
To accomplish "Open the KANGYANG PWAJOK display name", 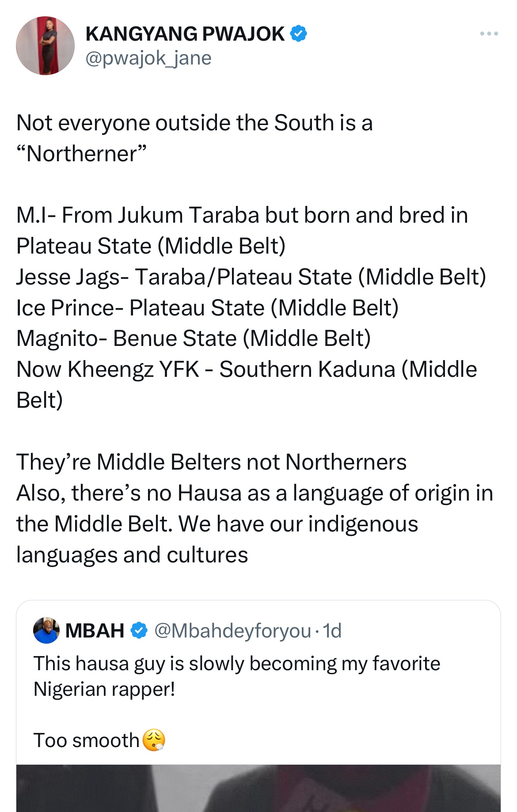I will pos(185,34).
